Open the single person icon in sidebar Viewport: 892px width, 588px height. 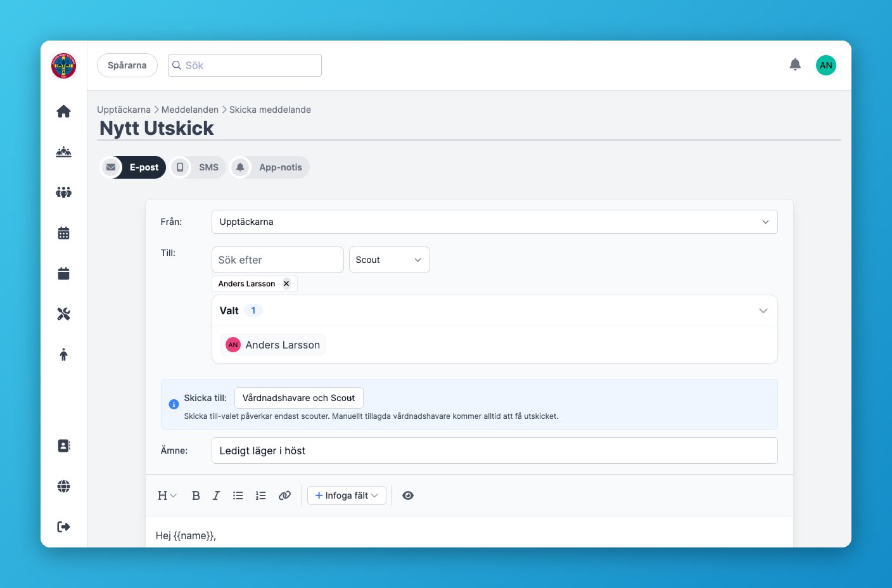63,355
